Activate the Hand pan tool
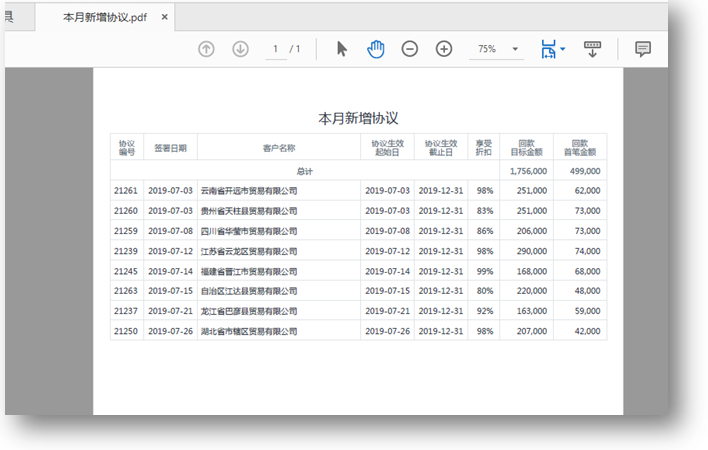This screenshot has height=450, width=708. click(x=375, y=49)
